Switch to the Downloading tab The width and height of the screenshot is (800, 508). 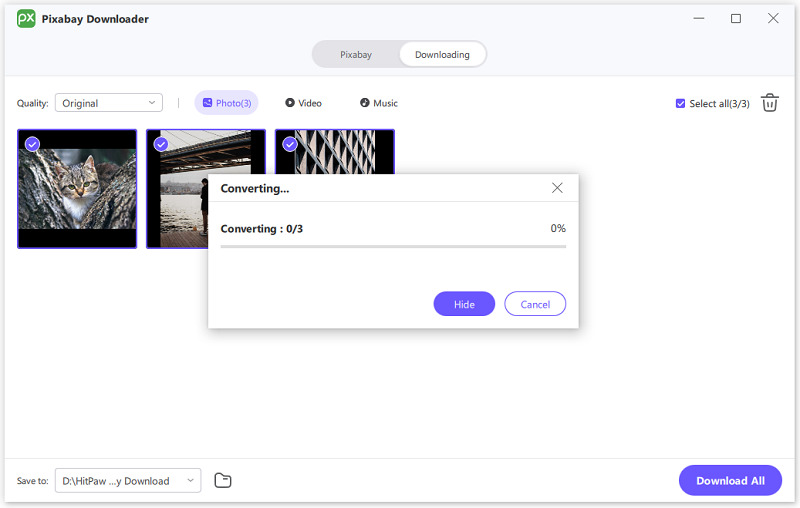[x=442, y=55]
